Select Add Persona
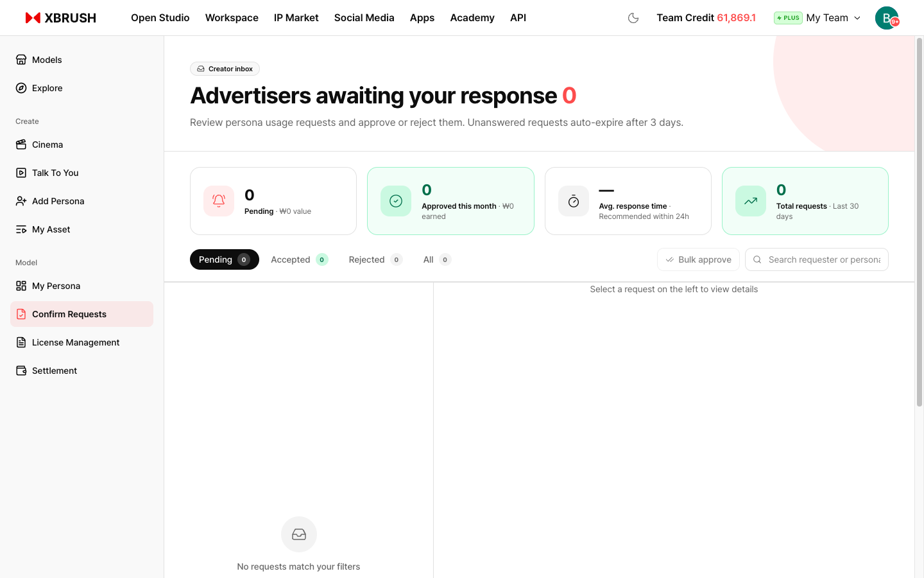Viewport: 924px width, 578px height. 81,201
